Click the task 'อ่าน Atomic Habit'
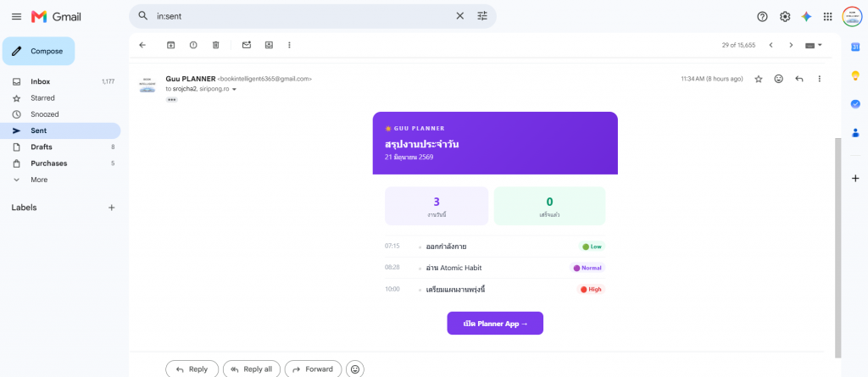Screen dimensions: 868x377 point(454,268)
